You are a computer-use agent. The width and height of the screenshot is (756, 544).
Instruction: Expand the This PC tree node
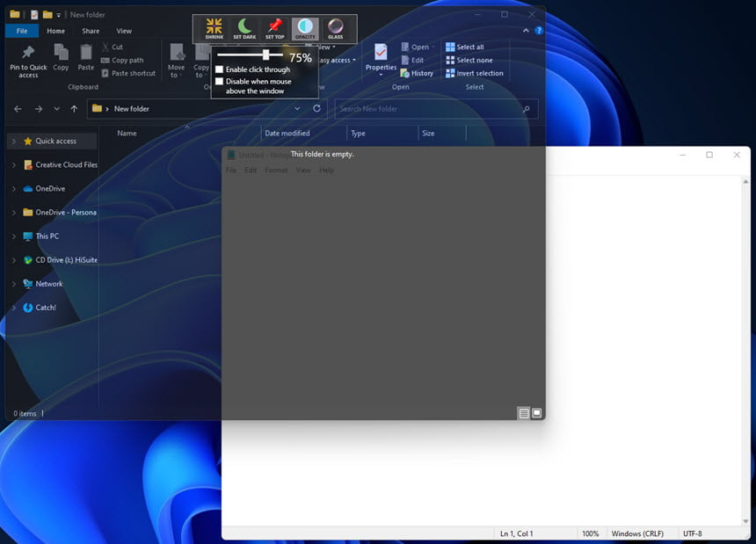[x=13, y=236]
